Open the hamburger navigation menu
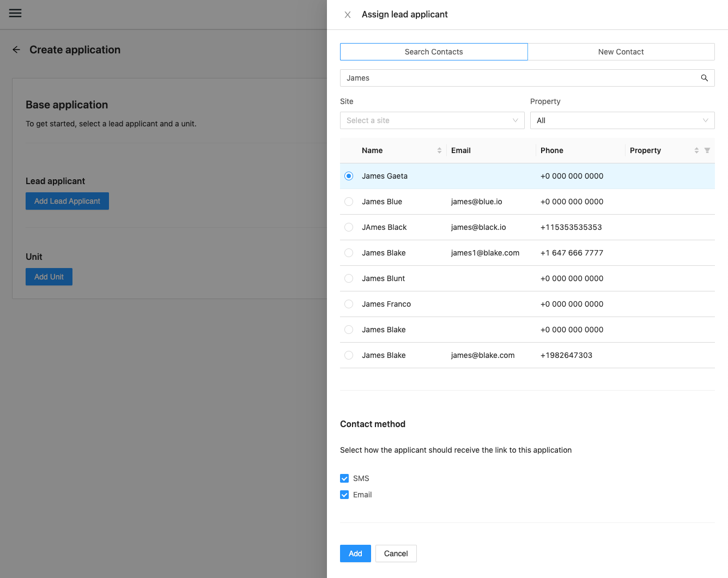This screenshot has height=578, width=728. point(15,13)
